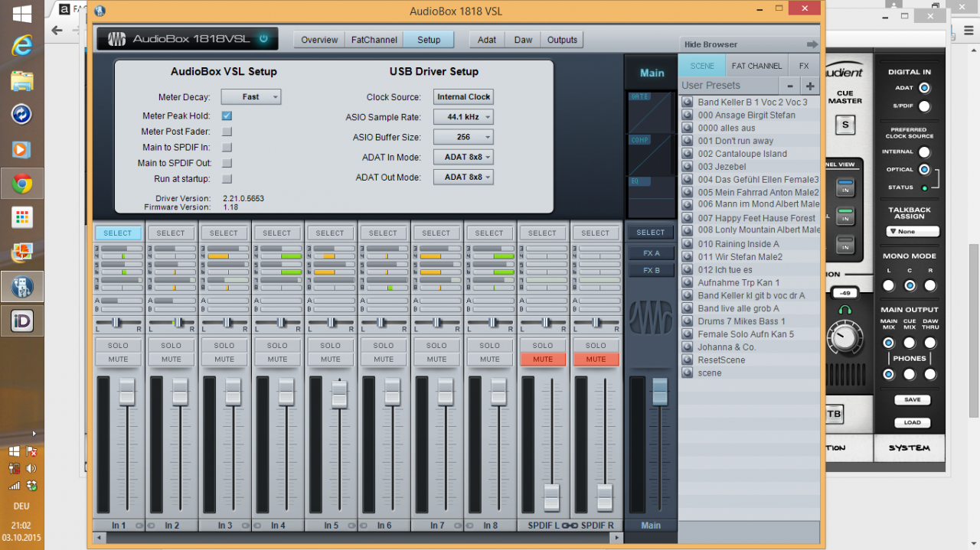Image resolution: width=980 pixels, height=550 pixels.
Task: Click the minus icon next to User Presets
Action: coord(789,86)
